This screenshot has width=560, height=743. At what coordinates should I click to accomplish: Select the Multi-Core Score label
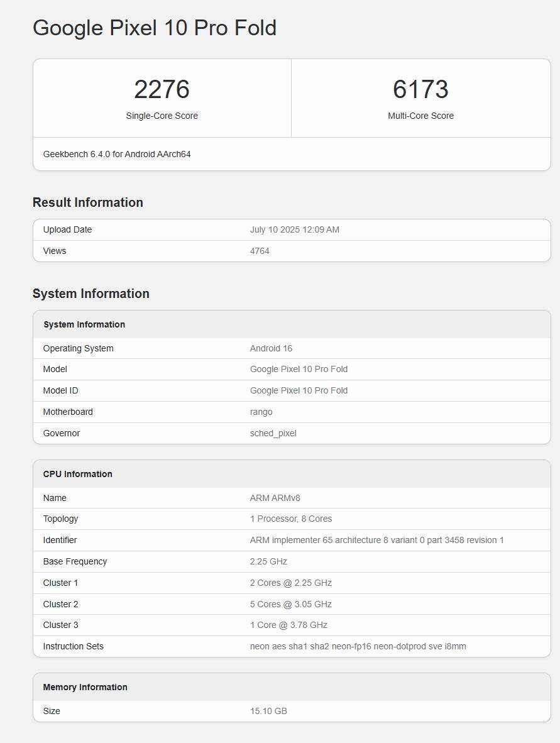click(x=420, y=116)
